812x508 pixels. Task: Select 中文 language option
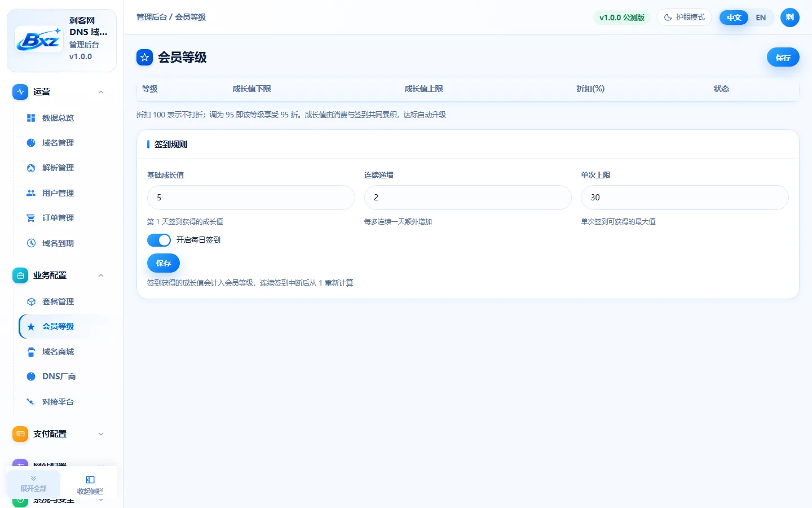734,17
